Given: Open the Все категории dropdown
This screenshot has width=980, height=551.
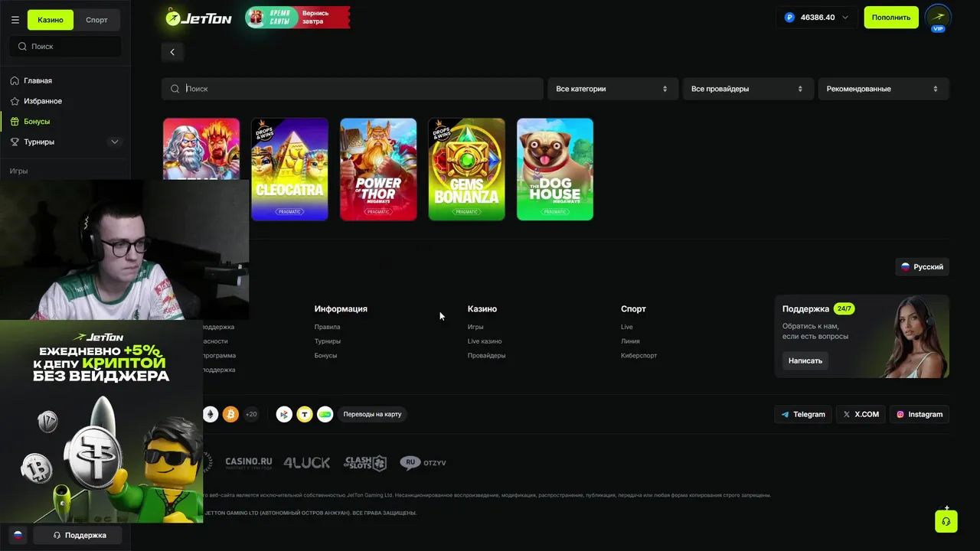Looking at the screenshot, I should coord(612,89).
